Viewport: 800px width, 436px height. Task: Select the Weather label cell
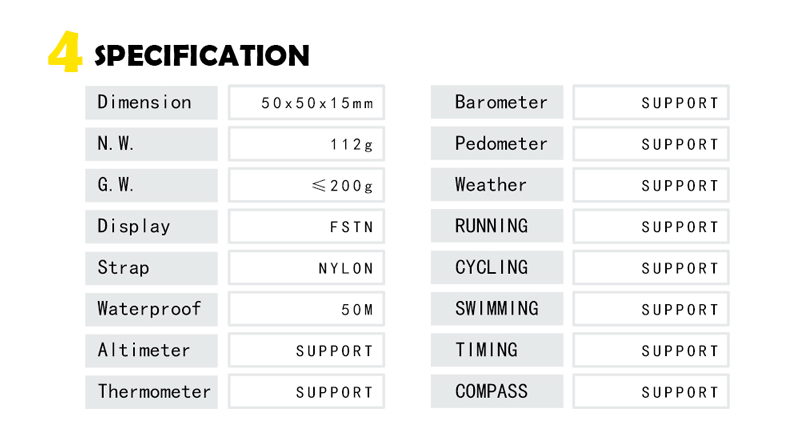coord(497,185)
